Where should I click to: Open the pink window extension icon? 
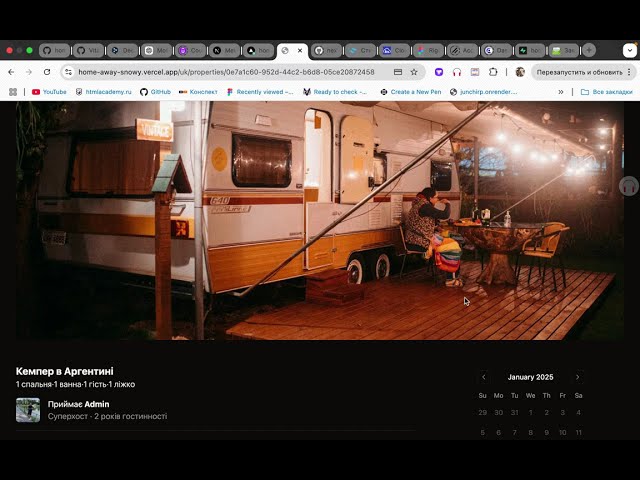point(475,72)
